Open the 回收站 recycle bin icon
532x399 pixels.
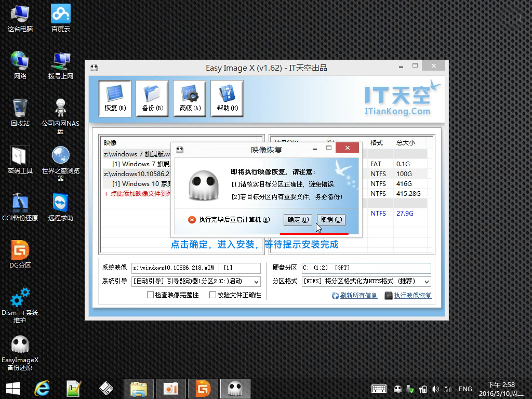[x=20, y=113]
